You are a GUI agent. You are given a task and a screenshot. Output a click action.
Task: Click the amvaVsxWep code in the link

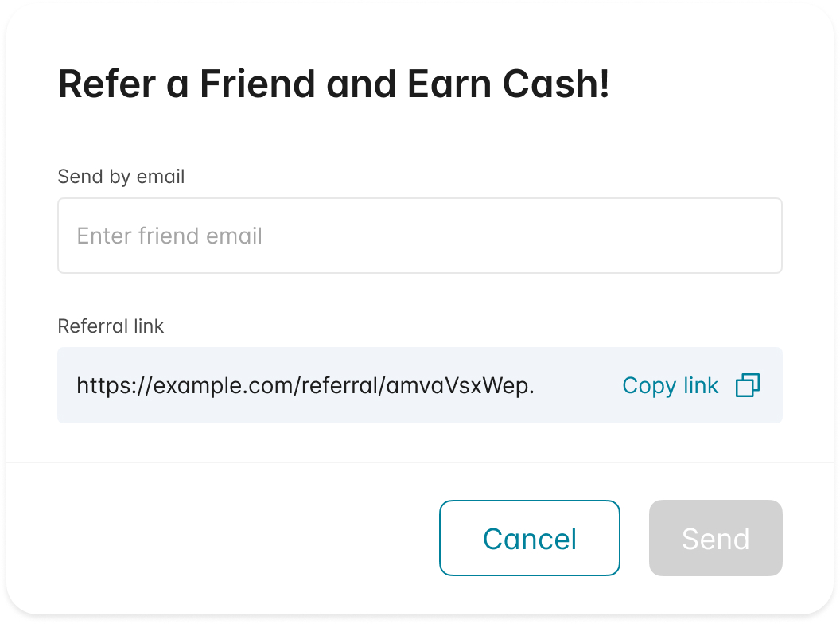(460, 386)
